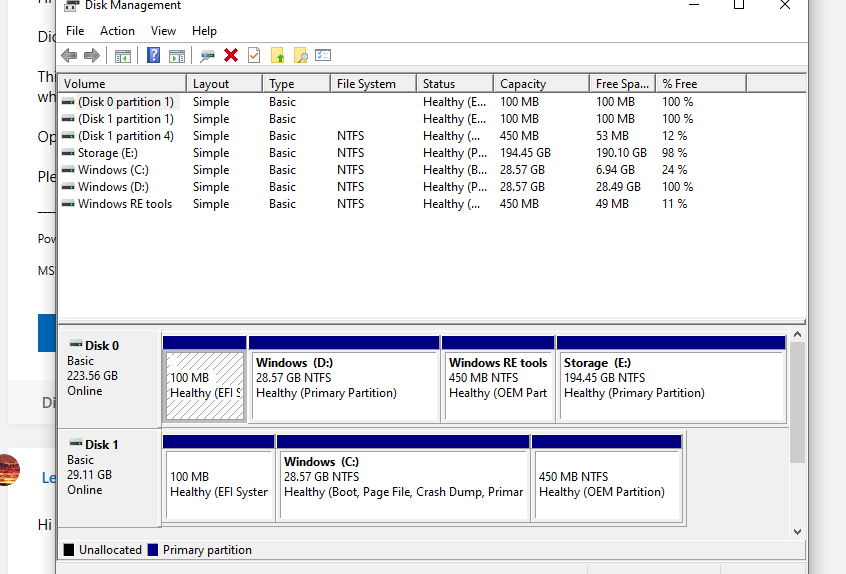
Task: Click volume icon beside Windows RE tools row
Action: click(68, 204)
